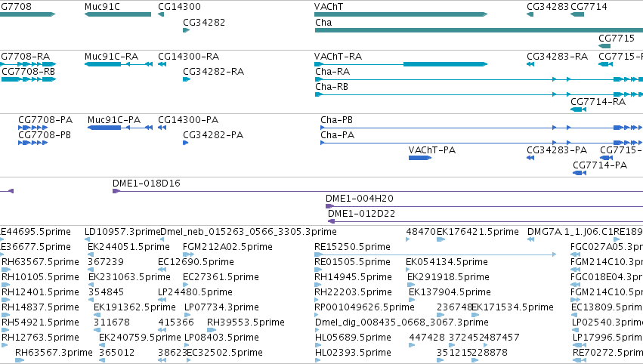Select the EC32502.5prime EST label
643x364 pixels.
click(224, 353)
